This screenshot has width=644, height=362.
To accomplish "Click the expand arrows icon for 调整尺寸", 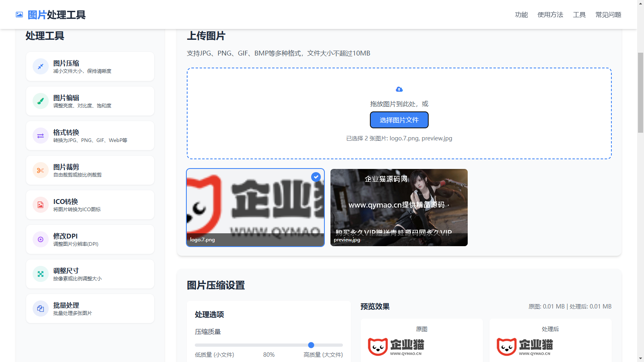I will click(x=41, y=274).
